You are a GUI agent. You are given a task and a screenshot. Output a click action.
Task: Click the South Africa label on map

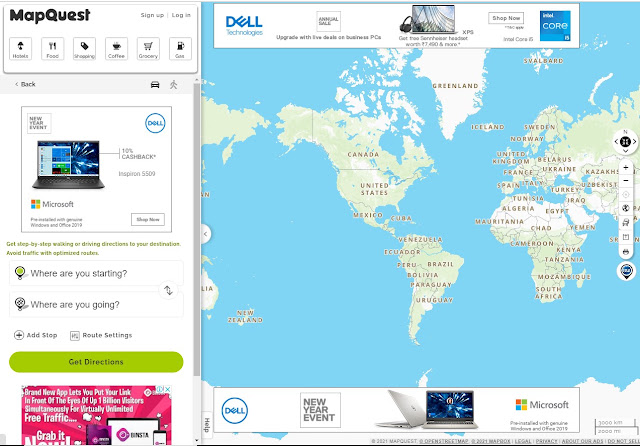[x=549, y=293]
